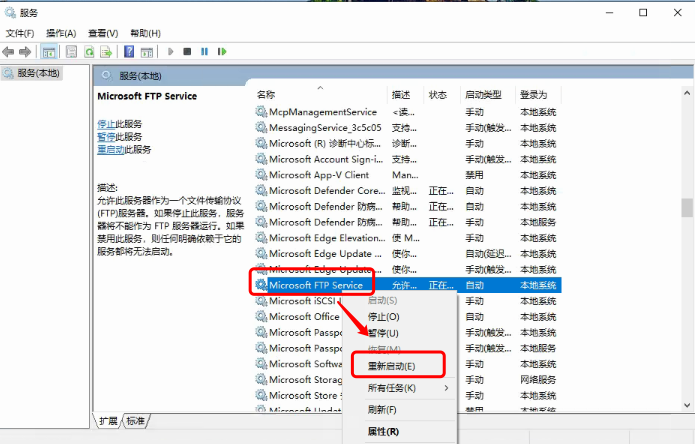Toggle the show/hide console tree icon

[x=49, y=51]
